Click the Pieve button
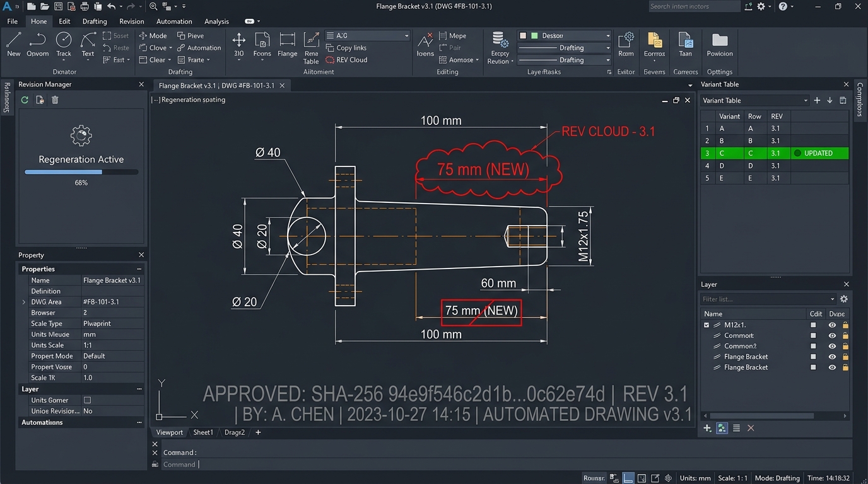Screen dimensions: 868x484 point(191,36)
